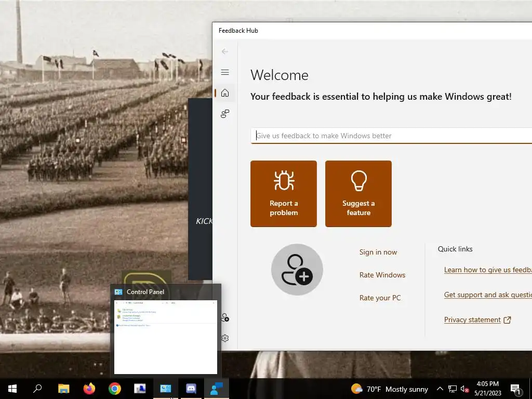Image resolution: width=532 pixels, height=399 pixels.
Task: Click the taskbar icon right of Chrome
Action: click(x=140, y=389)
